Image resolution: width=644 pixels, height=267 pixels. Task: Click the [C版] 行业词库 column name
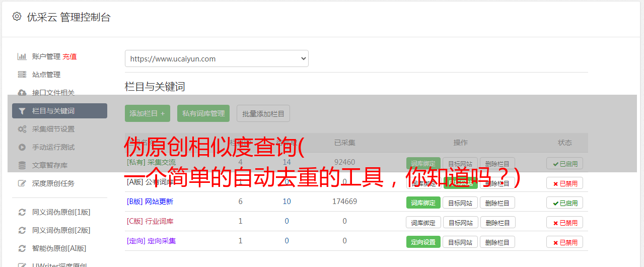[150, 221]
